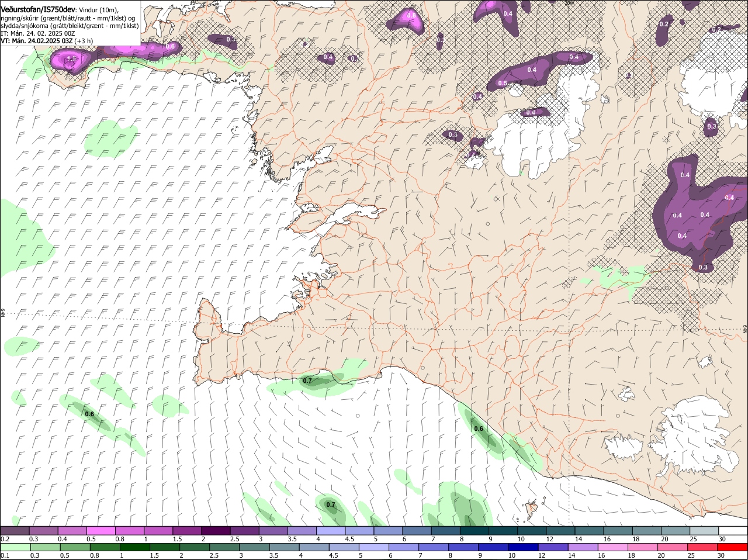This screenshot has width=748, height=560.
Task: Click the 1.6 value in the bright pink snow cell
Action: pyautogui.click(x=71, y=60)
